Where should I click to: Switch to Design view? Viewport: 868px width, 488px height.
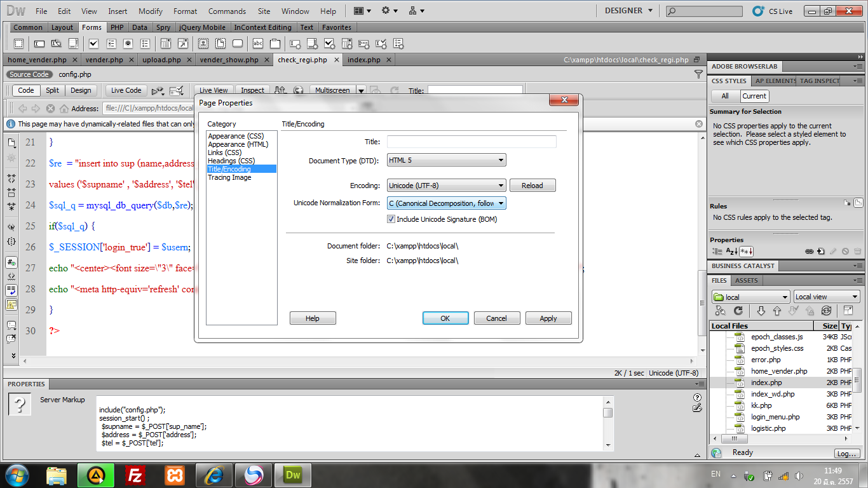[x=81, y=90]
